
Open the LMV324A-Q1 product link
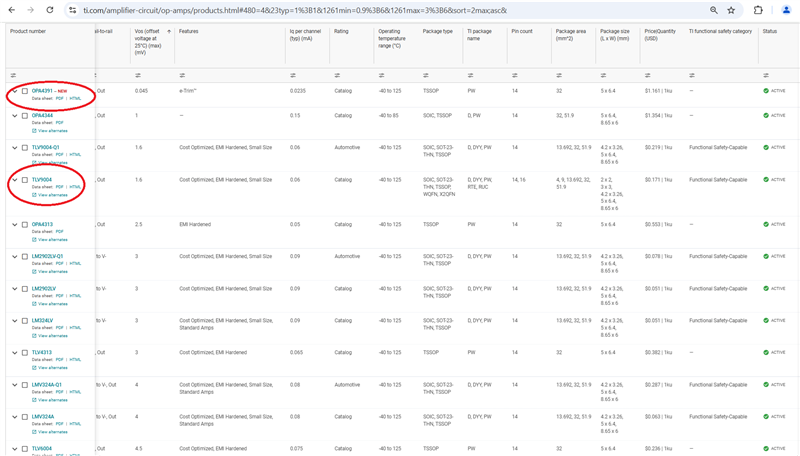click(x=47, y=385)
